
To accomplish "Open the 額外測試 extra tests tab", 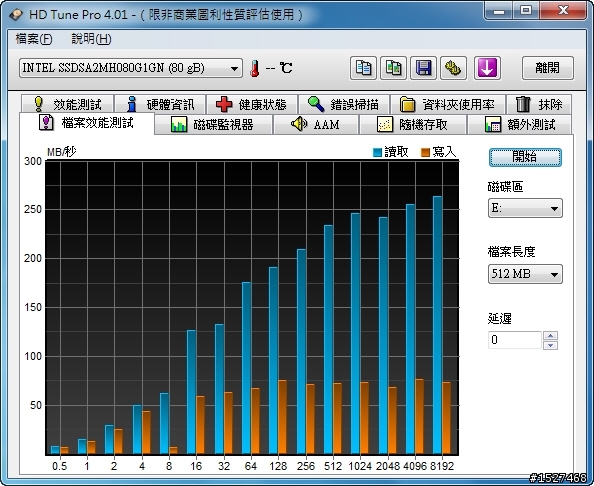I will 520,125.
